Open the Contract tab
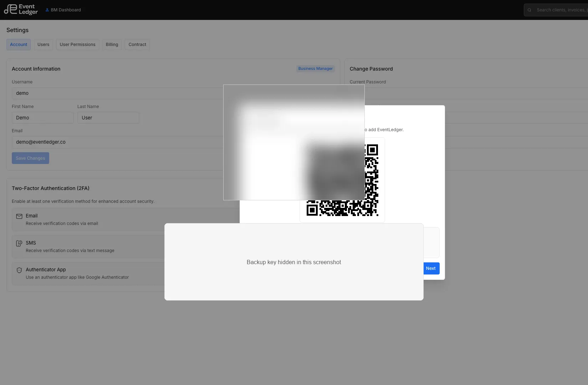 pos(137,45)
